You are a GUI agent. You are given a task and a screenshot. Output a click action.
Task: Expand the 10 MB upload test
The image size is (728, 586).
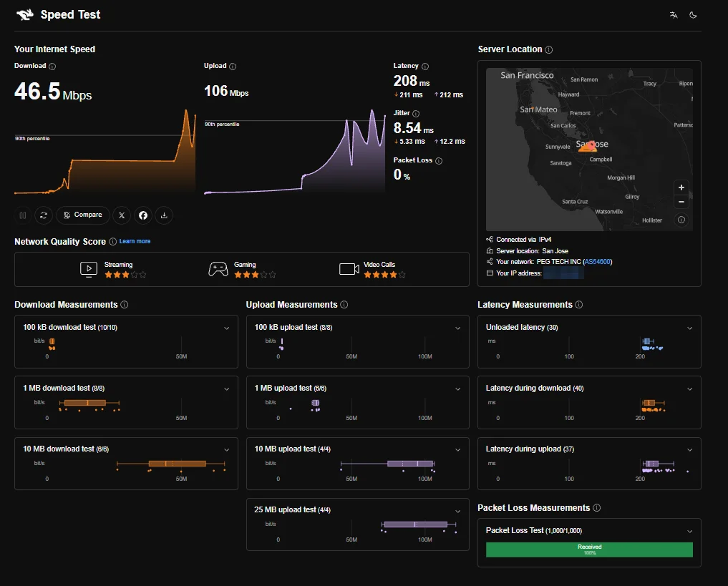click(x=458, y=449)
